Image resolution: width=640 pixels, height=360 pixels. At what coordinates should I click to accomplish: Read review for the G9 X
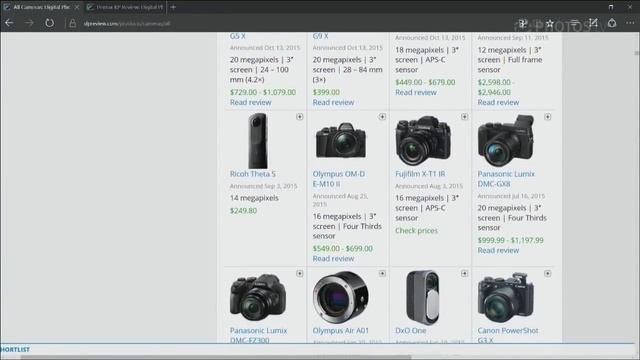tap(333, 102)
